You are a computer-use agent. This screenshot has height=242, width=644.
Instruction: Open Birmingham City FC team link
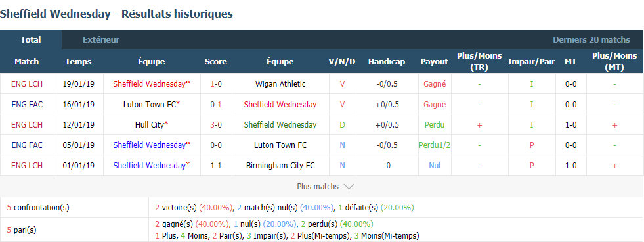[280, 166]
